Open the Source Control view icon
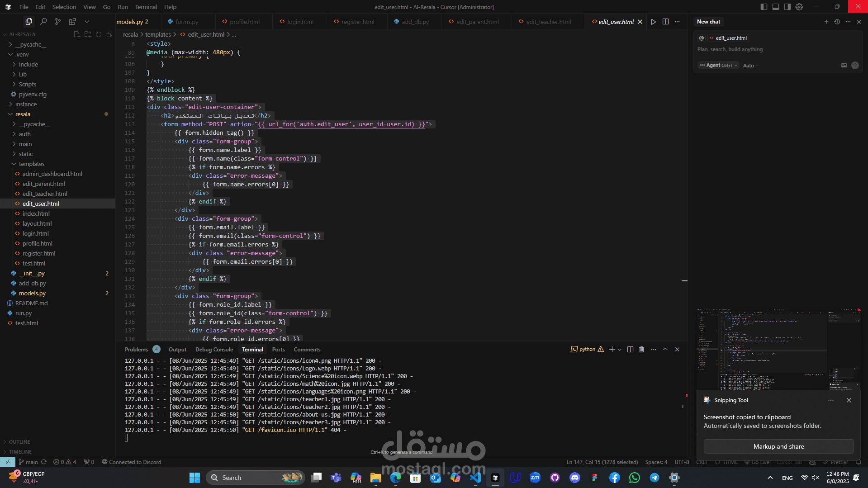This screenshot has width=868, height=488. pos(58,21)
